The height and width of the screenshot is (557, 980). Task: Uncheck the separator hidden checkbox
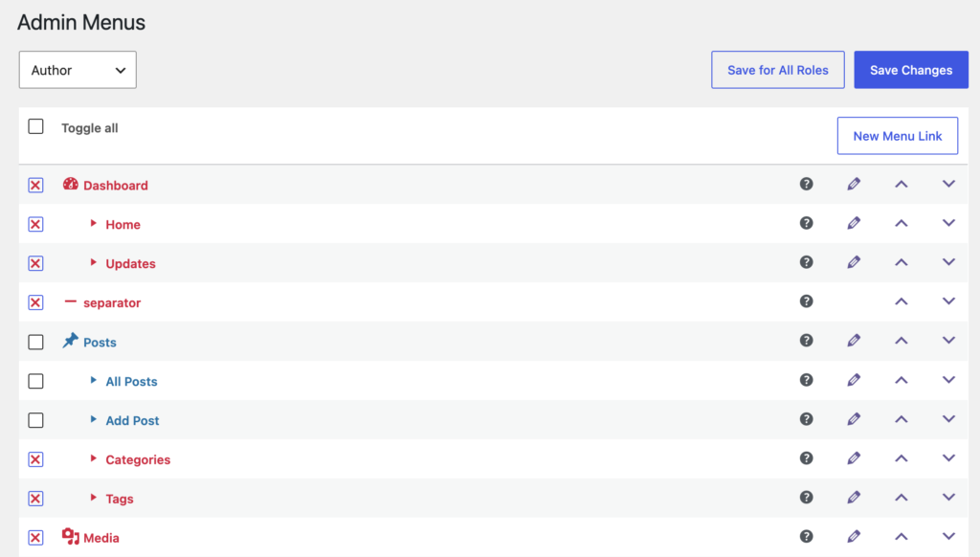35,302
